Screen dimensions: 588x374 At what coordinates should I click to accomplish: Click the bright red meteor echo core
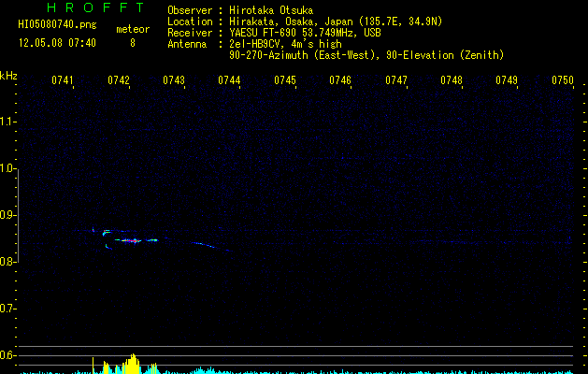tap(133, 241)
